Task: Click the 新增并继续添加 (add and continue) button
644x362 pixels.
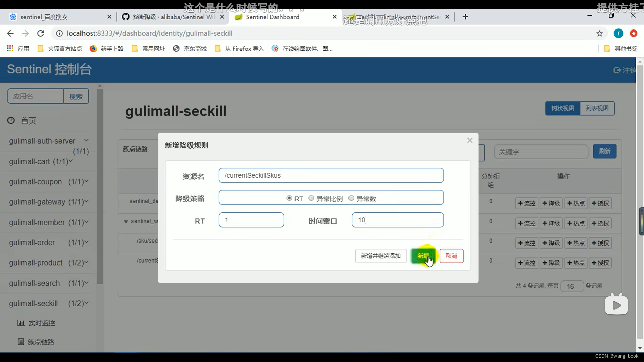Action: 381,256
